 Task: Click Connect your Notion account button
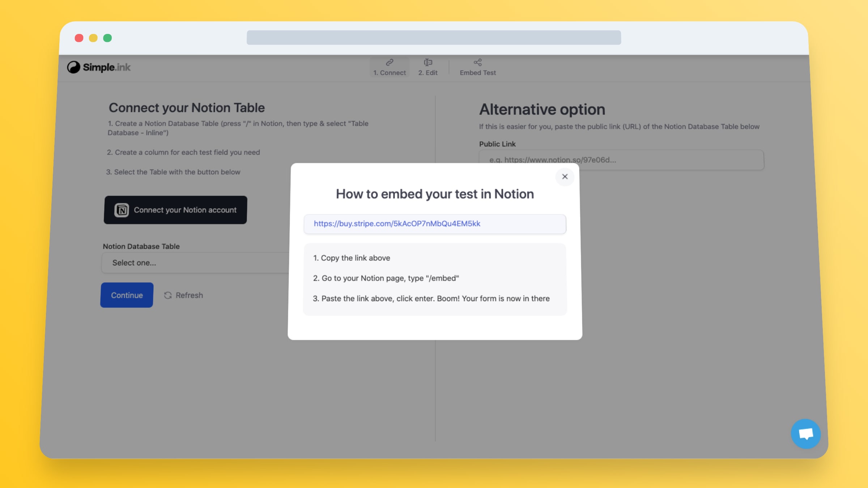(175, 210)
